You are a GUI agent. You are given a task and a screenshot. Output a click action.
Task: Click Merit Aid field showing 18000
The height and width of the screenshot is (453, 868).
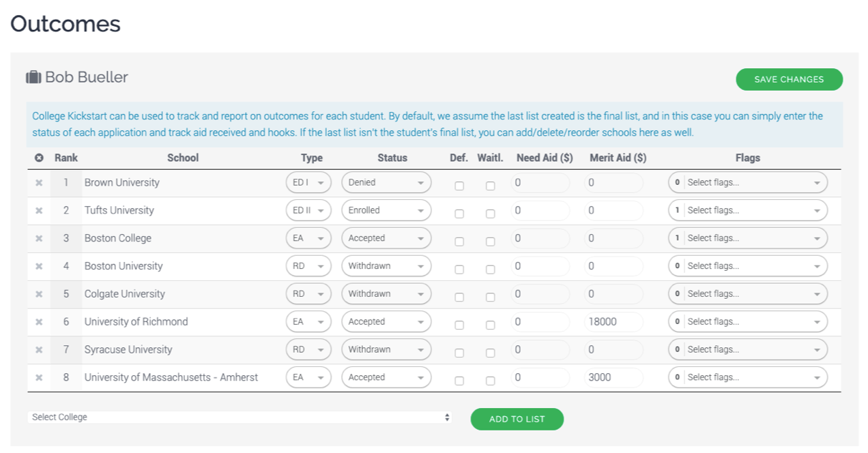[x=613, y=322]
